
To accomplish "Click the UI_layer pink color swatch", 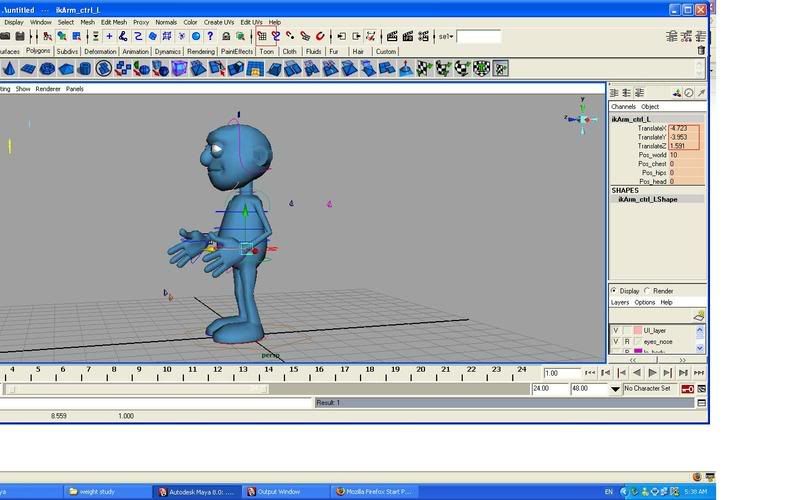I will [x=636, y=330].
